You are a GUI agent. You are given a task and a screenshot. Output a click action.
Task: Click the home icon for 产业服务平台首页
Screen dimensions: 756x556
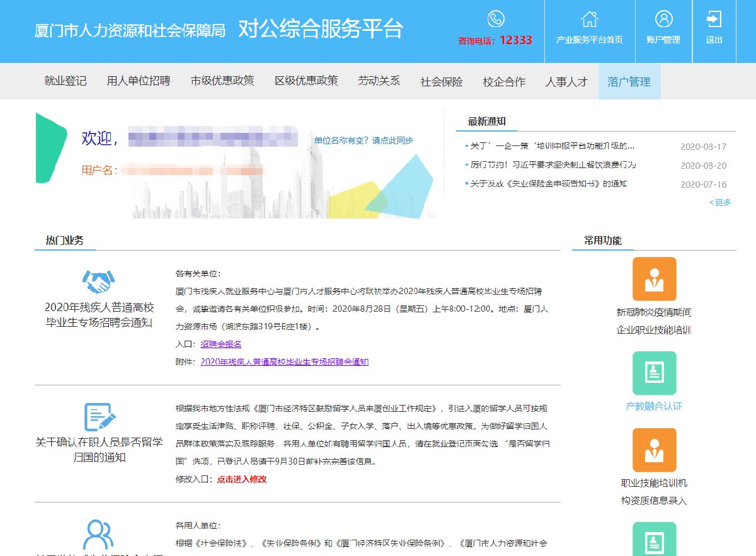click(589, 19)
